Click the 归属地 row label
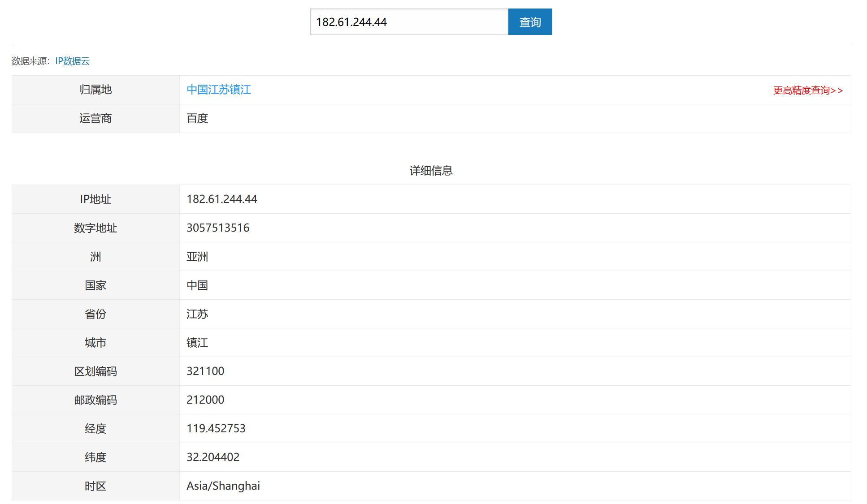 point(95,90)
